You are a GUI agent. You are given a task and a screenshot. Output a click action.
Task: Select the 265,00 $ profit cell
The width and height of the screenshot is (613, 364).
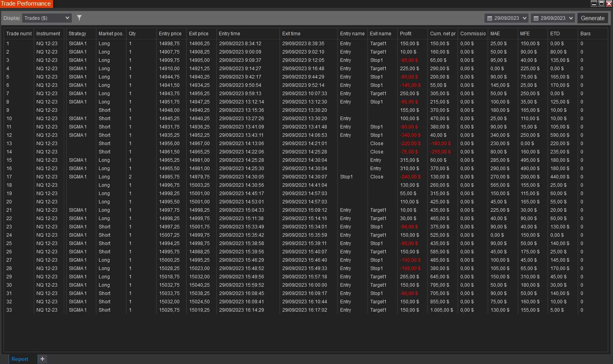click(410, 277)
